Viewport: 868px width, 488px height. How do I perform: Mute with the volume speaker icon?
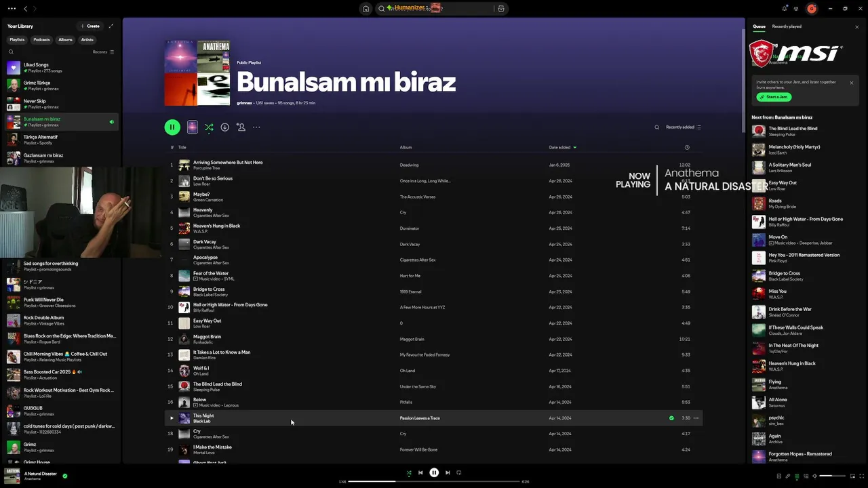click(814, 476)
